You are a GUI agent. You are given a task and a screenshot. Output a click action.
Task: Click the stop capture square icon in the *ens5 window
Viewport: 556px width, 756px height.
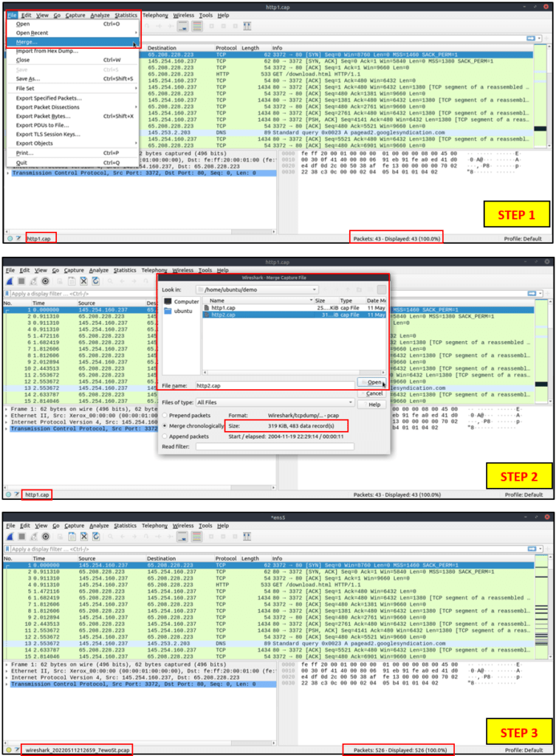21,536
